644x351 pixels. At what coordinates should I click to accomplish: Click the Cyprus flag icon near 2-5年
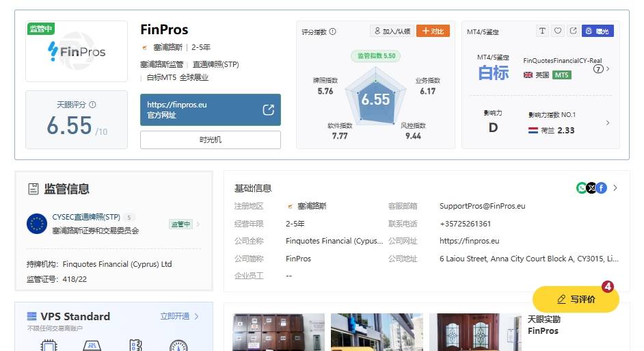pos(144,48)
